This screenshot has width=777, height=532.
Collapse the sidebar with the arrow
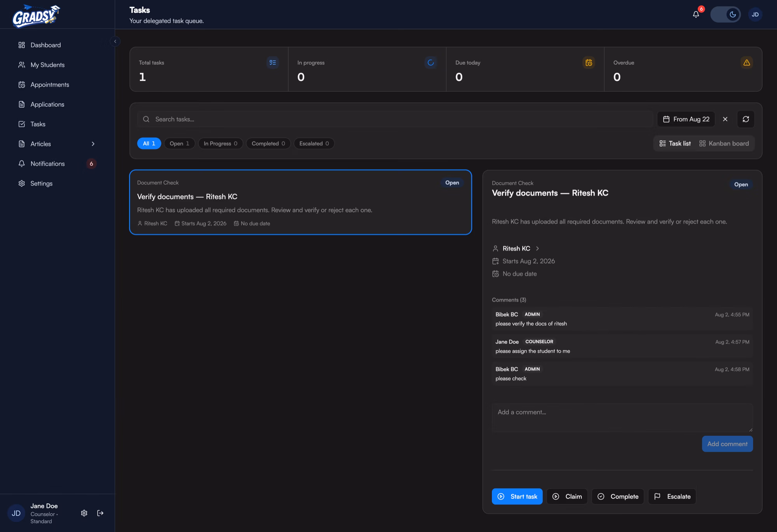click(x=115, y=42)
